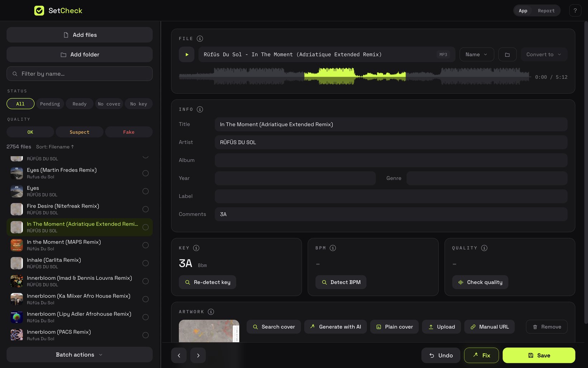Show Quality panel info icon
Screen dimensions: 588x368
click(x=484, y=248)
